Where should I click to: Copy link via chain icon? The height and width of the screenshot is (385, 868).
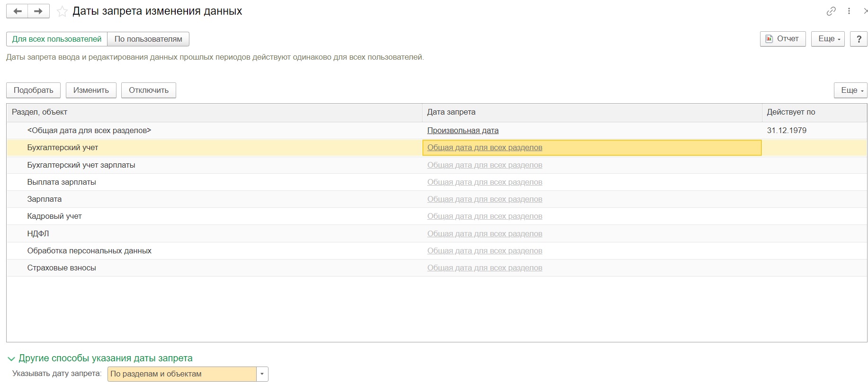point(831,11)
